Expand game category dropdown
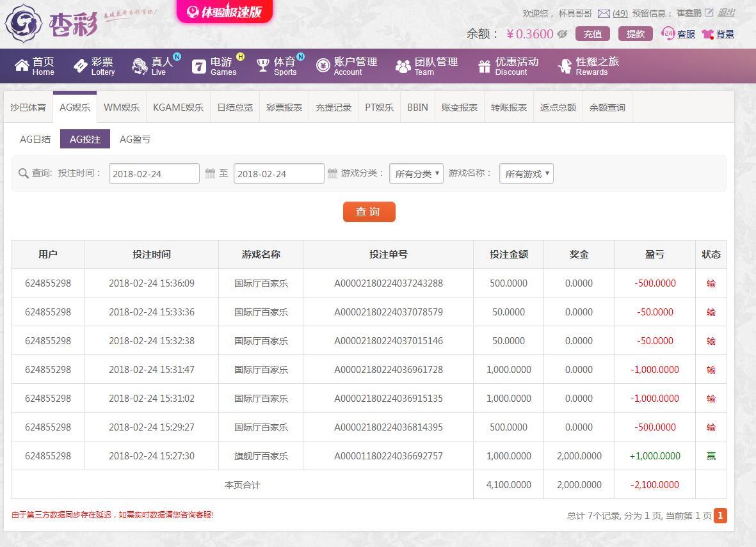 [x=416, y=173]
